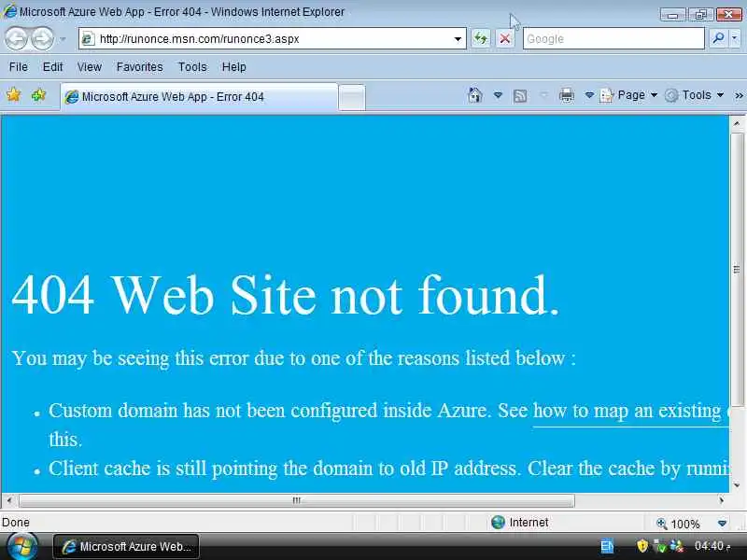The width and height of the screenshot is (747, 560).
Task: Click the vertical scrollbar up arrow
Action: (x=737, y=123)
